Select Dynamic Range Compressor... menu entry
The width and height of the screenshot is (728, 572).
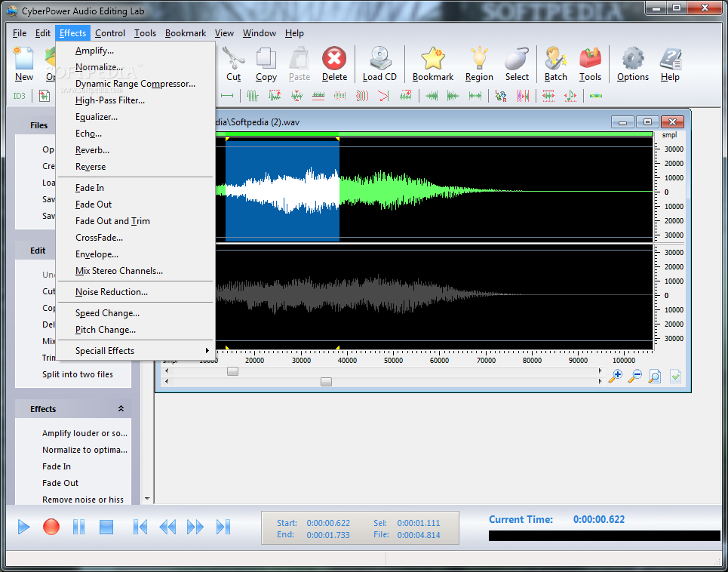[x=134, y=84]
